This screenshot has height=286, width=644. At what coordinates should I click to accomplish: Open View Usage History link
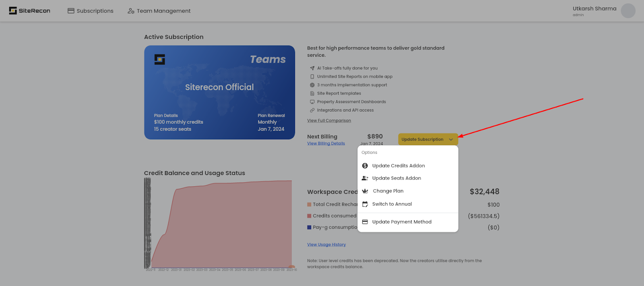(x=326, y=245)
